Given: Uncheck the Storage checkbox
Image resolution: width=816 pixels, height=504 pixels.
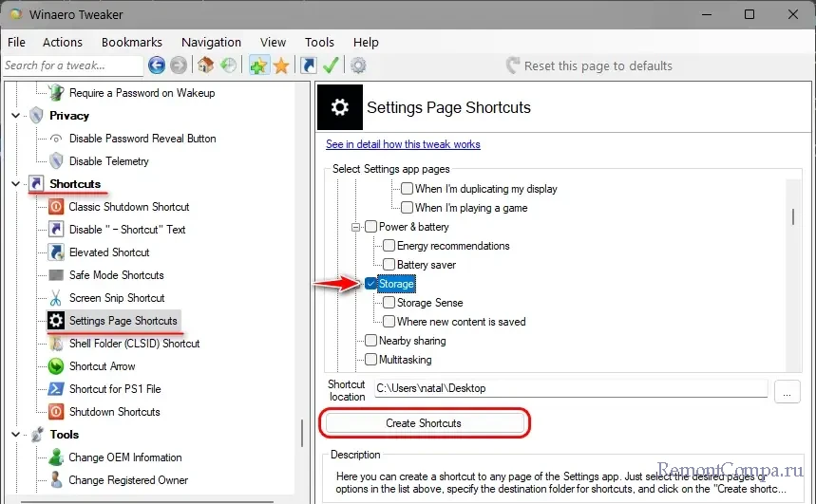Looking at the screenshot, I should pyautogui.click(x=370, y=284).
